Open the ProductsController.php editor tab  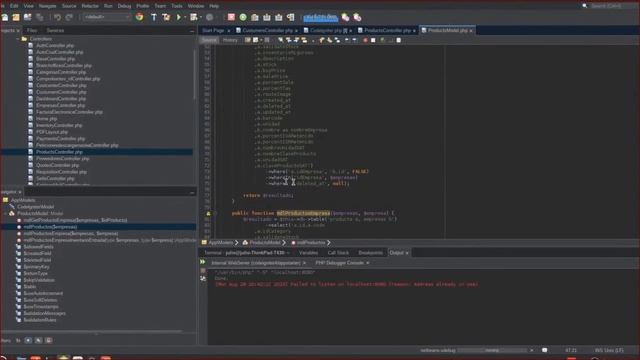[387, 30]
